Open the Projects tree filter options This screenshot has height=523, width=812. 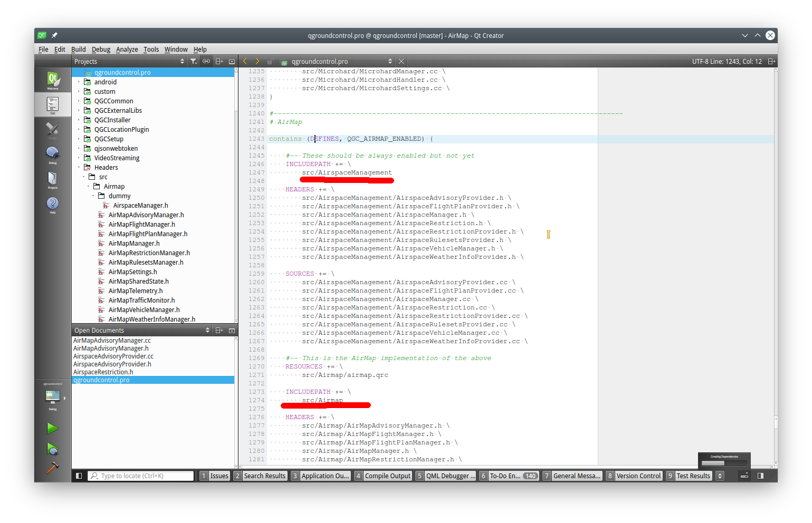pyautogui.click(x=194, y=62)
